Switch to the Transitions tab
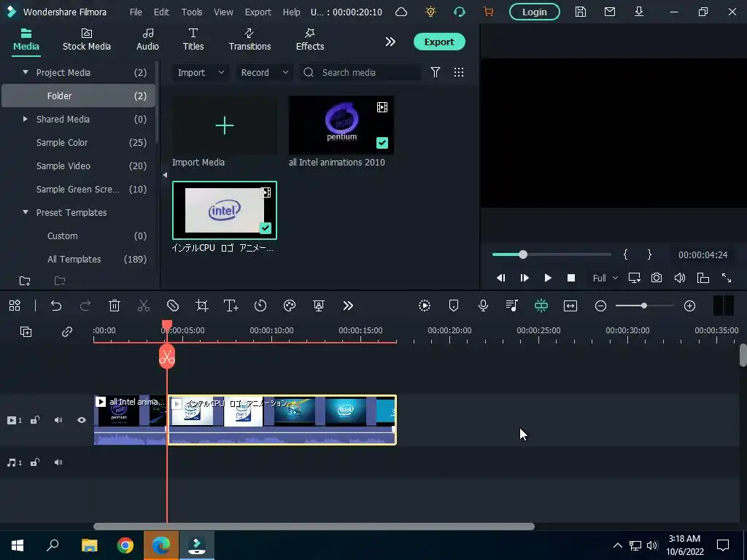Viewport: 747px width, 560px height. [x=249, y=40]
